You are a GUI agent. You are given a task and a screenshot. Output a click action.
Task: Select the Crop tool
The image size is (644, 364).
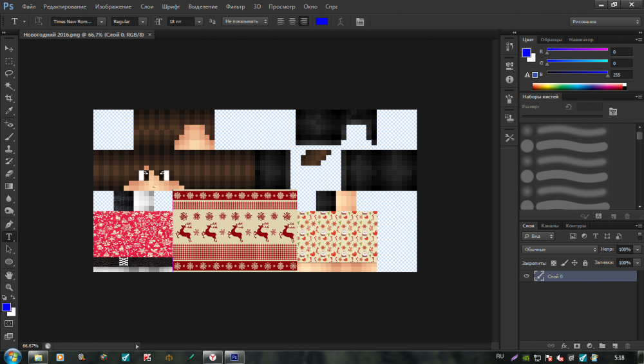(9, 99)
